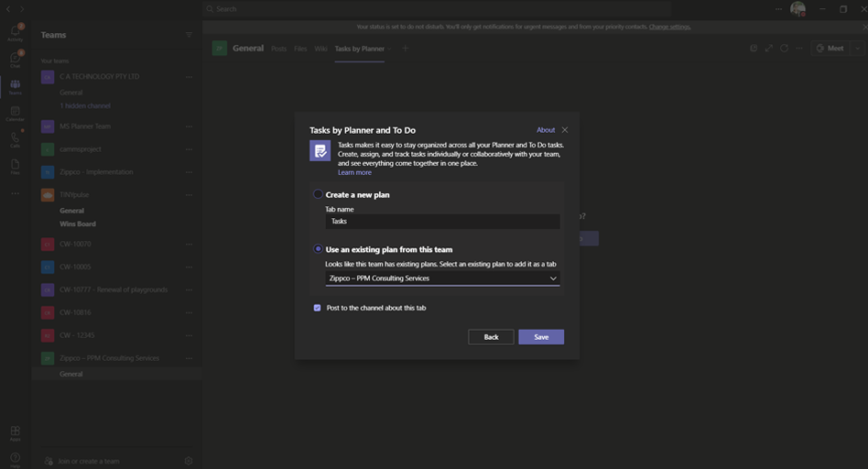Open more options ellipsis in channel header

(799, 49)
